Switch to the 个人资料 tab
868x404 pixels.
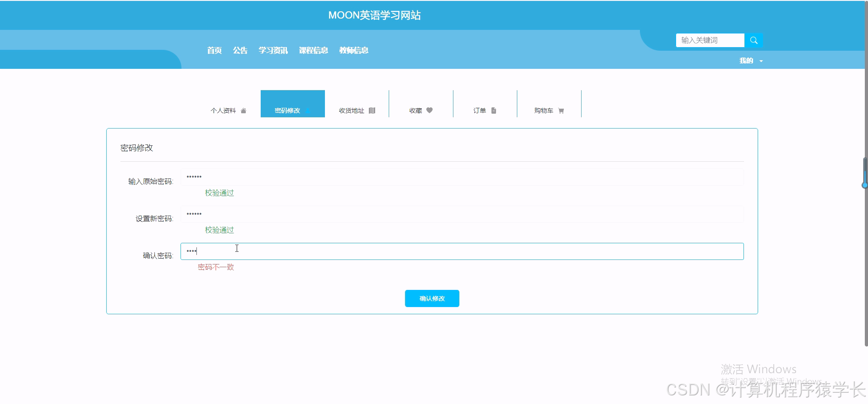229,104
